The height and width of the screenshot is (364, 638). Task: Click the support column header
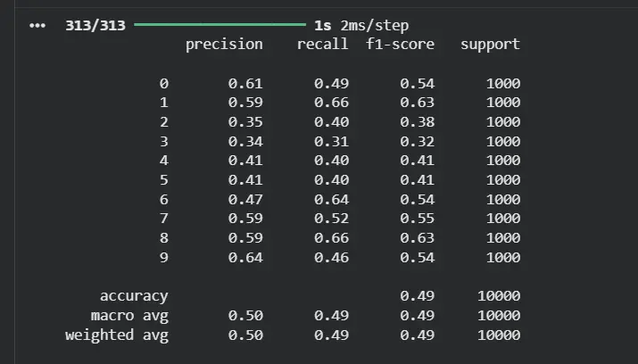click(490, 45)
